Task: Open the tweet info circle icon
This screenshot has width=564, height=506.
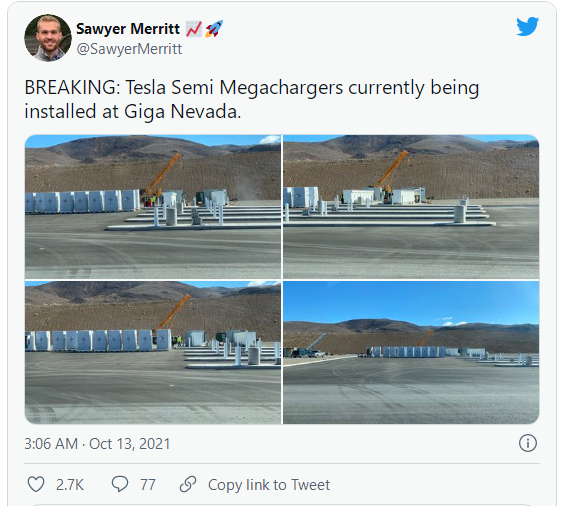Action: point(528,443)
